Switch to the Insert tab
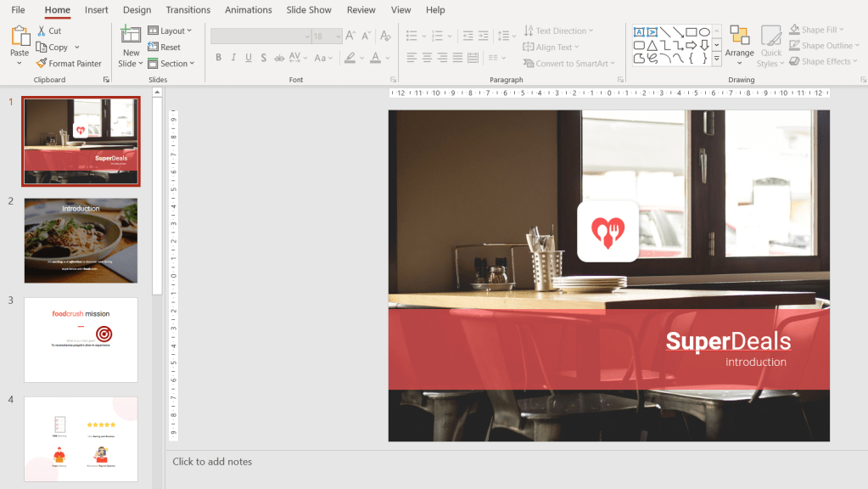Image resolution: width=868 pixels, height=489 pixels. click(x=96, y=10)
